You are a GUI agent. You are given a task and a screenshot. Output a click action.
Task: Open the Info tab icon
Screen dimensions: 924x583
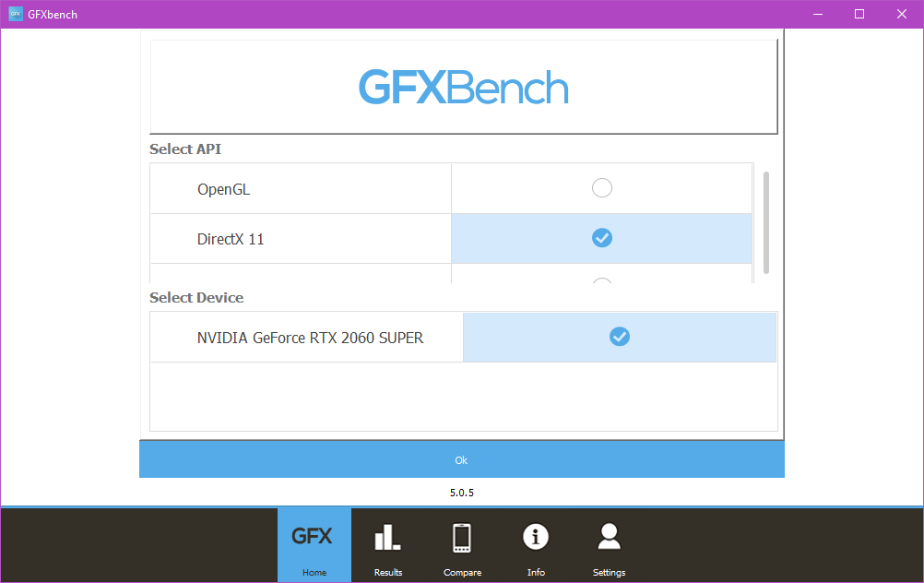(x=536, y=537)
